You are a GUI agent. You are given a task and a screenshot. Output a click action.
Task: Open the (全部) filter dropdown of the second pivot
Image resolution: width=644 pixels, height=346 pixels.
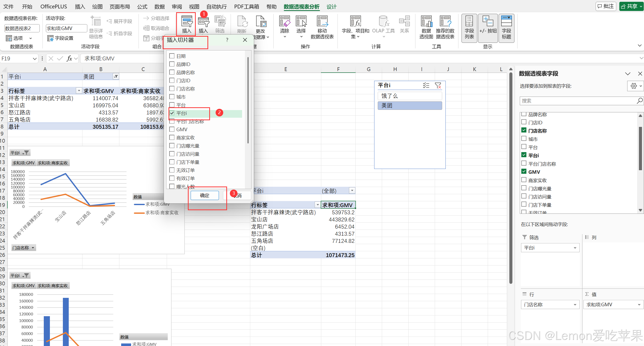352,190
